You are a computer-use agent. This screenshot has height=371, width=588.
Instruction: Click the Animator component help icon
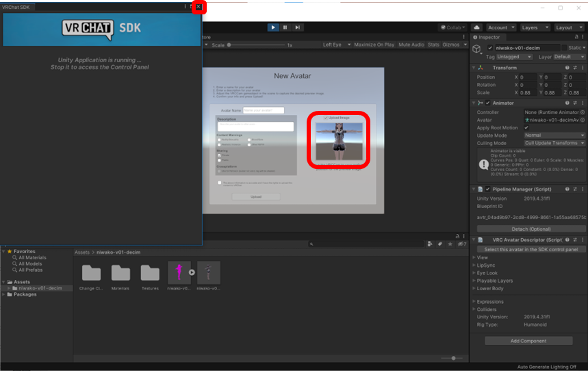click(x=567, y=103)
